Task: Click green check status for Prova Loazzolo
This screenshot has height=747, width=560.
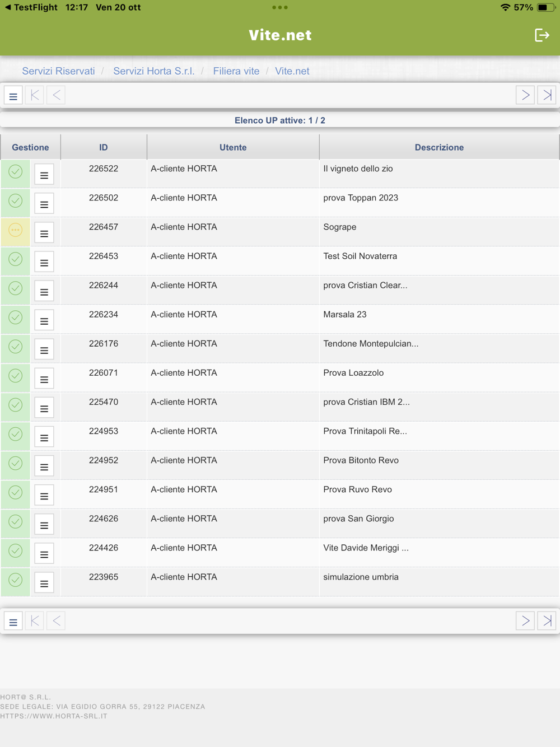Action: [x=16, y=376]
